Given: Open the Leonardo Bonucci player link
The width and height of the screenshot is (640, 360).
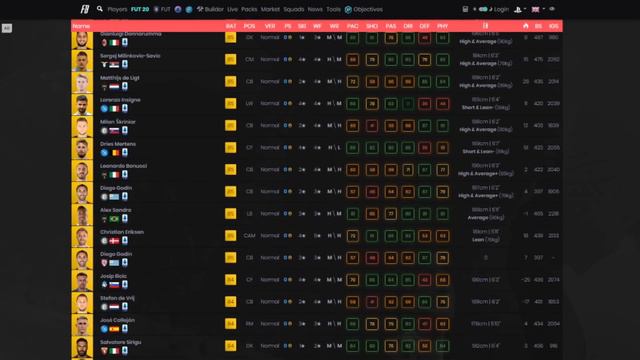Looking at the screenshot, I should (124, 166).
